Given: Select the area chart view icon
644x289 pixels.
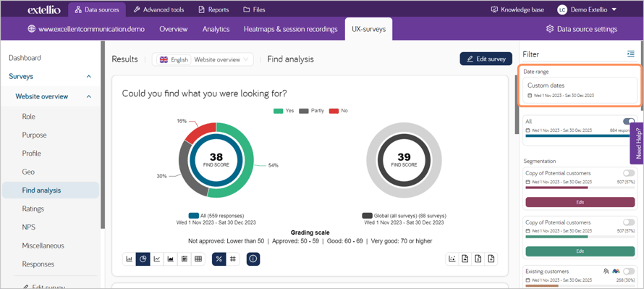Looking at the screenshot, I should pyautogui.click(x=171, y=259).
